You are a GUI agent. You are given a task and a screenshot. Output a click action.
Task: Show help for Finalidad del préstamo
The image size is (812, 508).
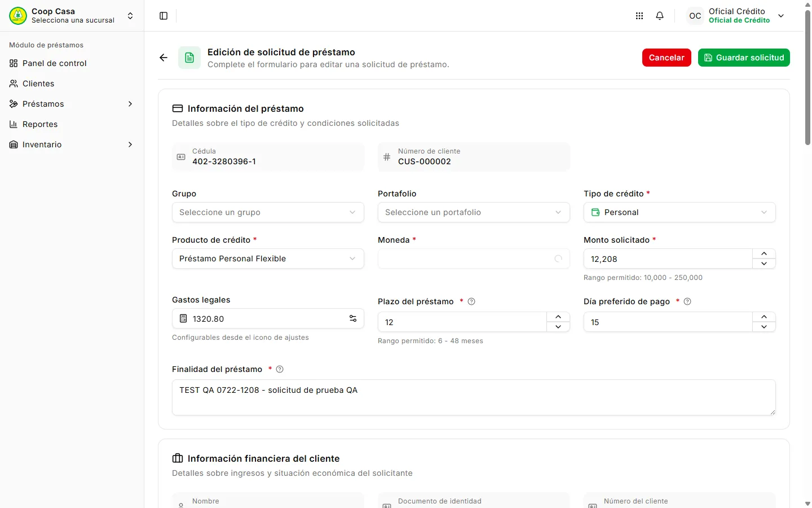(280, 369)
